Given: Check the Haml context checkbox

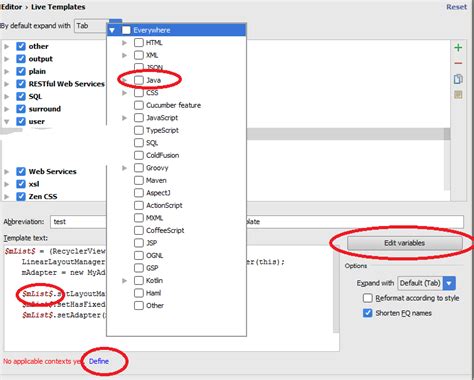Looking at the screenshot, I should pos(139,293).
